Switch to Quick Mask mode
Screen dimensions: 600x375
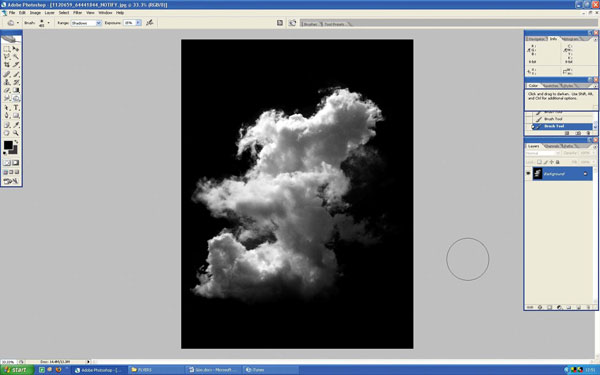16,163
